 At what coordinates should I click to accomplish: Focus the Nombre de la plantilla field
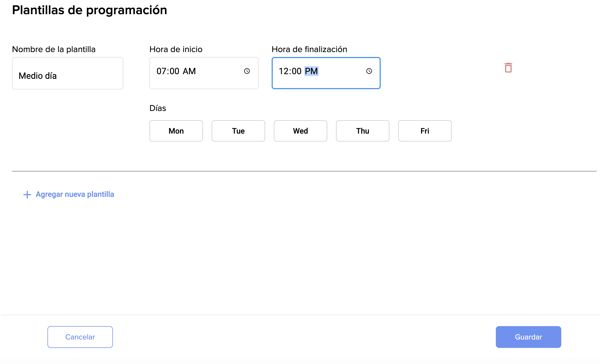click(67, 73)
